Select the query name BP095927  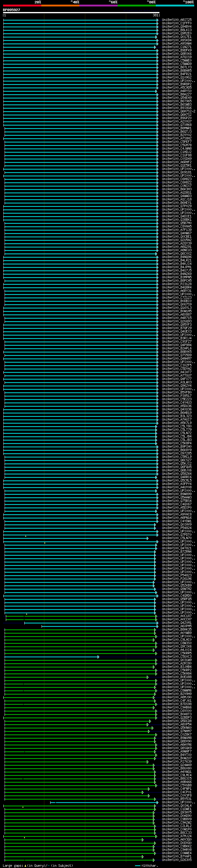[11, 10]
